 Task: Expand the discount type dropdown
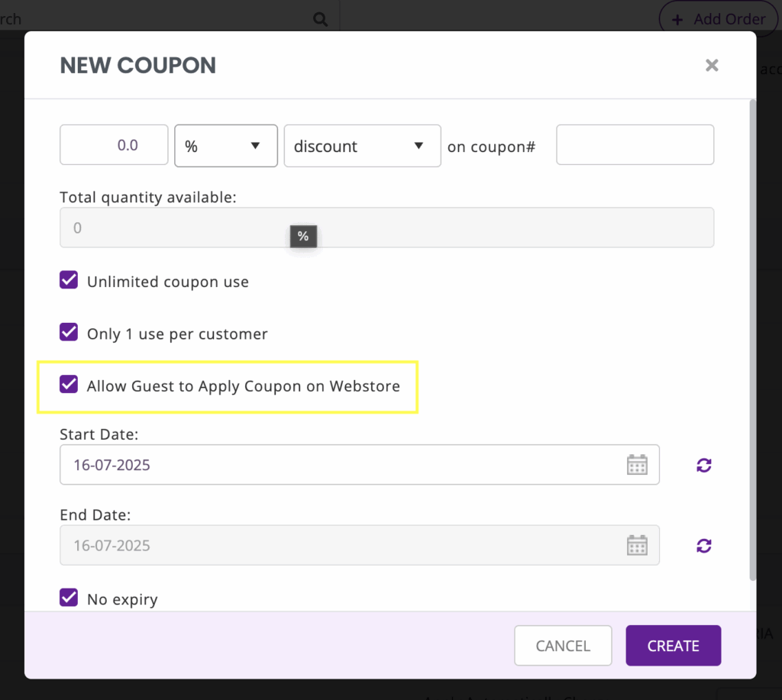362,146
